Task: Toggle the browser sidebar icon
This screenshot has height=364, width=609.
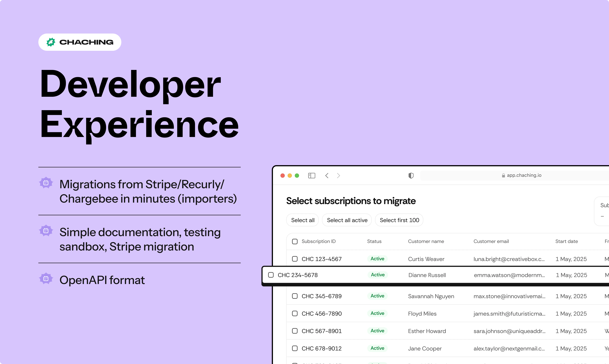Action: click(311, 176)
